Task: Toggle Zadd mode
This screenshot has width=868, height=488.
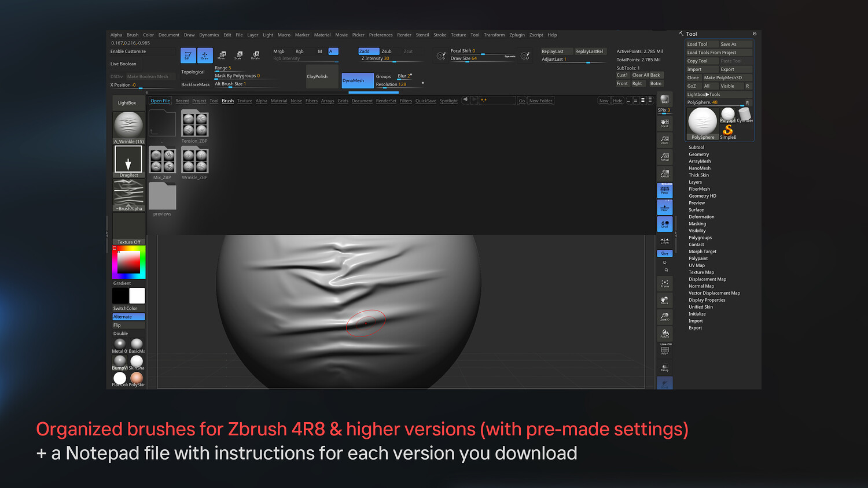Action: pyautogui.click(x=369, y=51)
